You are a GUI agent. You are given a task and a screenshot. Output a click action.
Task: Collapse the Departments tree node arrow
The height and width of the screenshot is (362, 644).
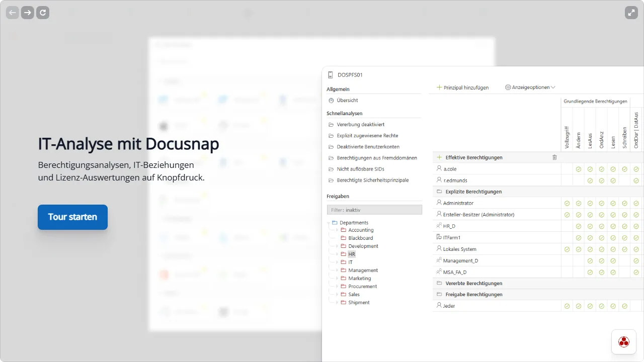pyautogui.click(x=329, y=222)
